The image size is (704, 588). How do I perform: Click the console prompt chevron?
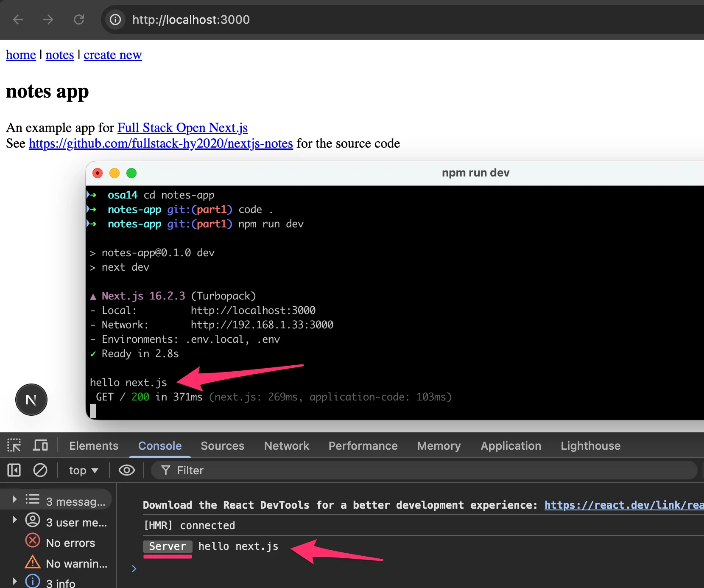coord(134,568)
